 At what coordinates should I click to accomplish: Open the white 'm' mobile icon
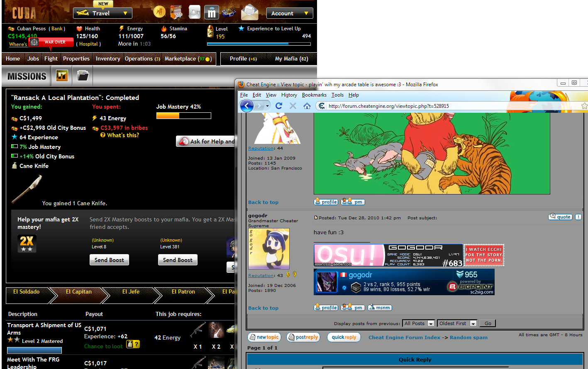click(x=212, y=12)
